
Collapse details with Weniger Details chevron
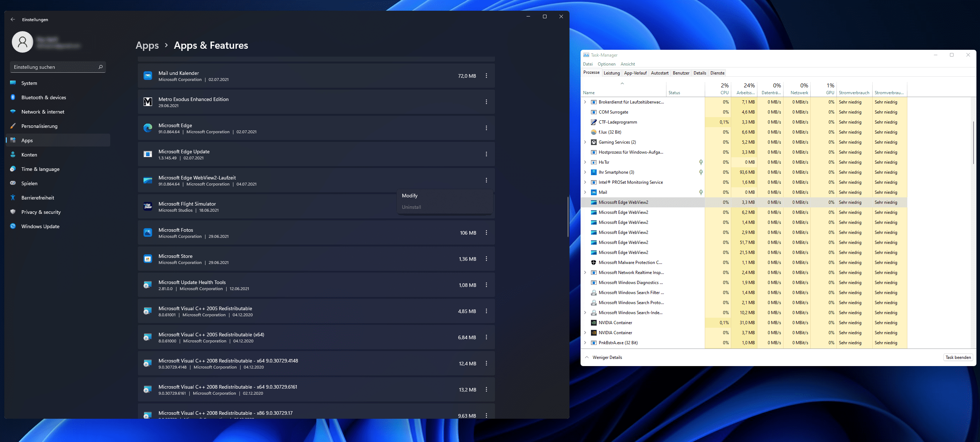coord(587,357)
